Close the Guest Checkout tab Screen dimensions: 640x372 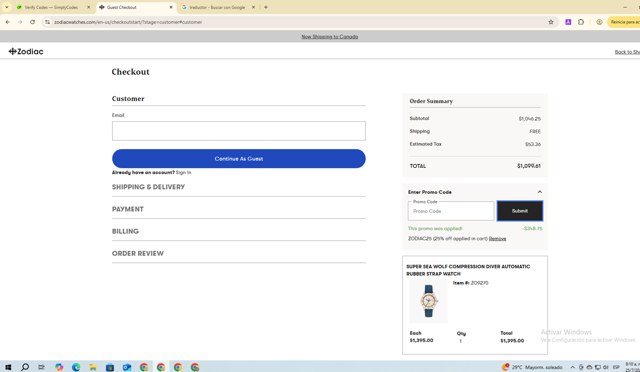[171, 7]
